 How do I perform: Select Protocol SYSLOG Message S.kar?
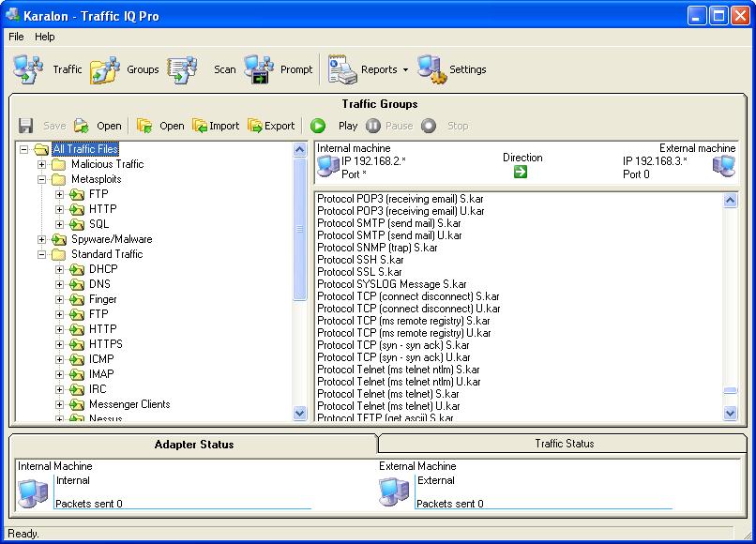coord(391,284)
